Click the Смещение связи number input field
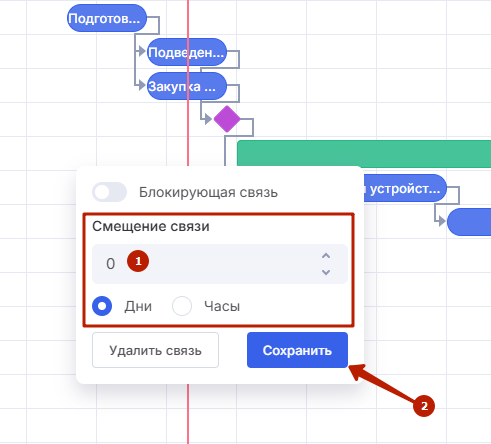This screenshot has height=444, width=491. [220, 264]
